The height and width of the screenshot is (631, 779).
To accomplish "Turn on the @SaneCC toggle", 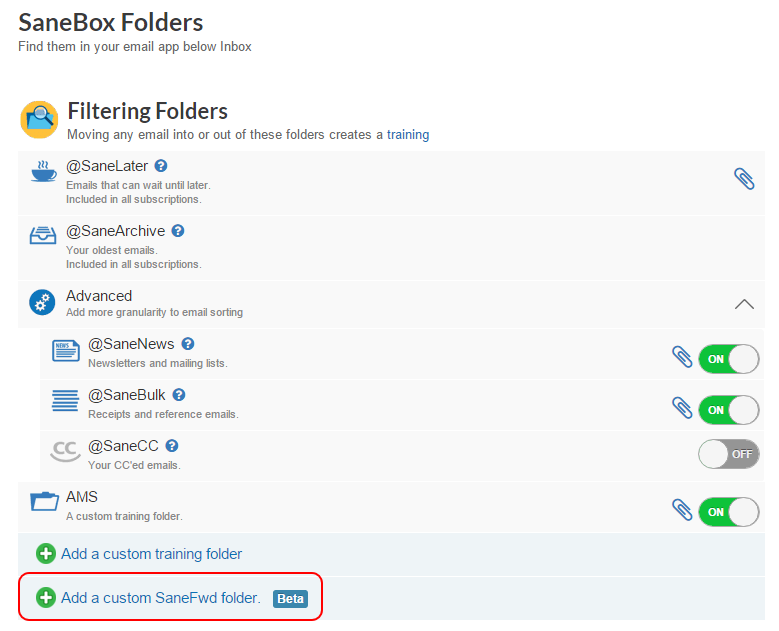I will pyautogui.click(x=728, y=454).
